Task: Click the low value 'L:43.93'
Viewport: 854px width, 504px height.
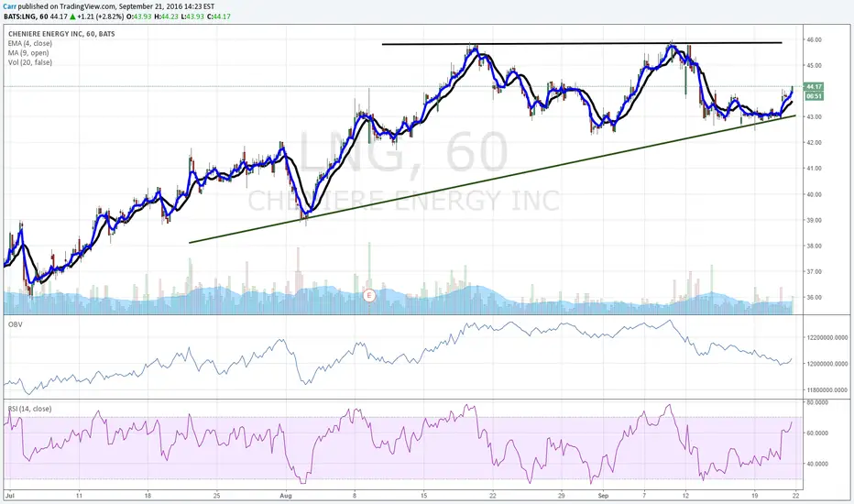Action: (191, 16)
